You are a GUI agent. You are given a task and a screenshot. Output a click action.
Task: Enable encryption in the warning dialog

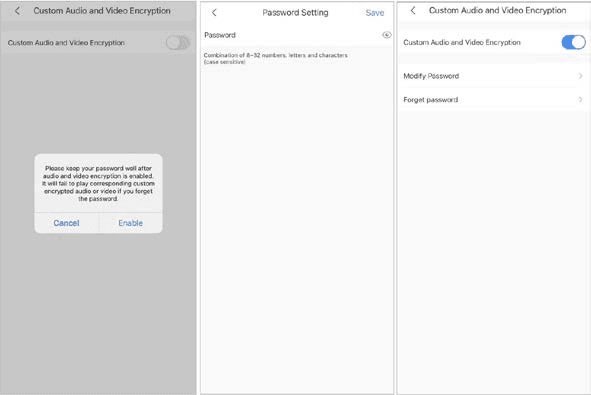point(130,223)
